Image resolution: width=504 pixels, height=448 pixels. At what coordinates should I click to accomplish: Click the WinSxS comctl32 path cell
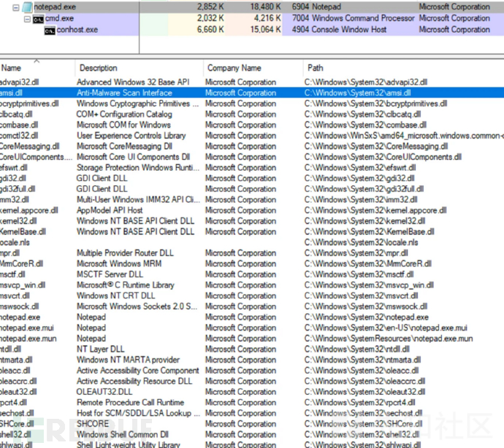coord(404,136)
